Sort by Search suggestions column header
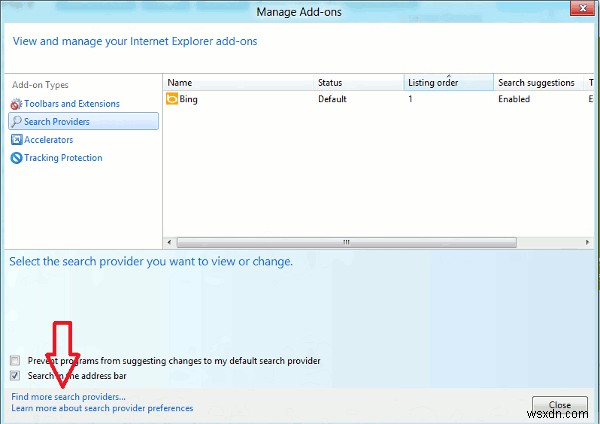600x424 pixels. (539, 83)
